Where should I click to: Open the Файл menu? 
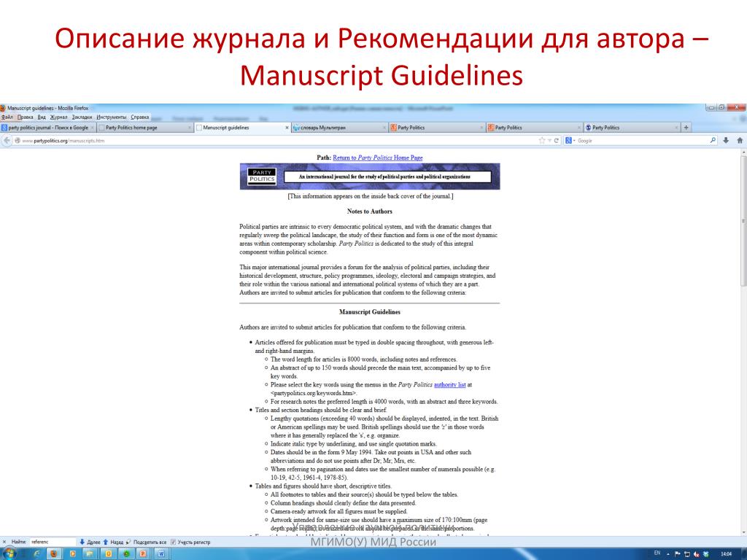point(7,117)
